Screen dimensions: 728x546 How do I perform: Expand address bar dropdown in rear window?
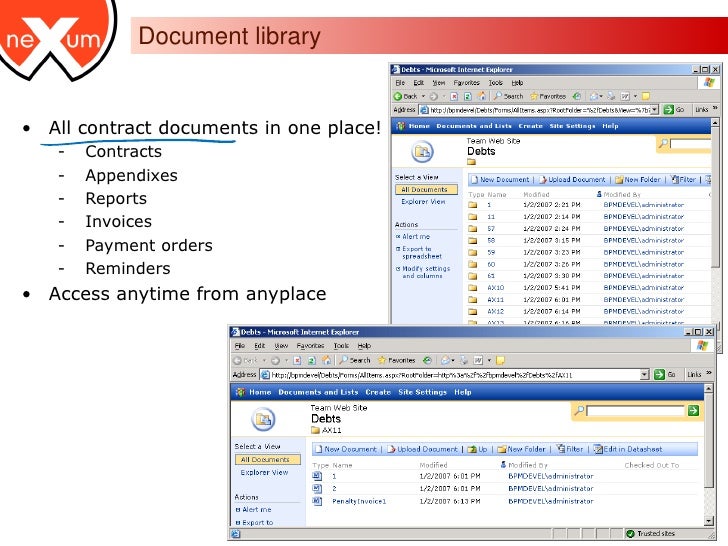(655, 110)
